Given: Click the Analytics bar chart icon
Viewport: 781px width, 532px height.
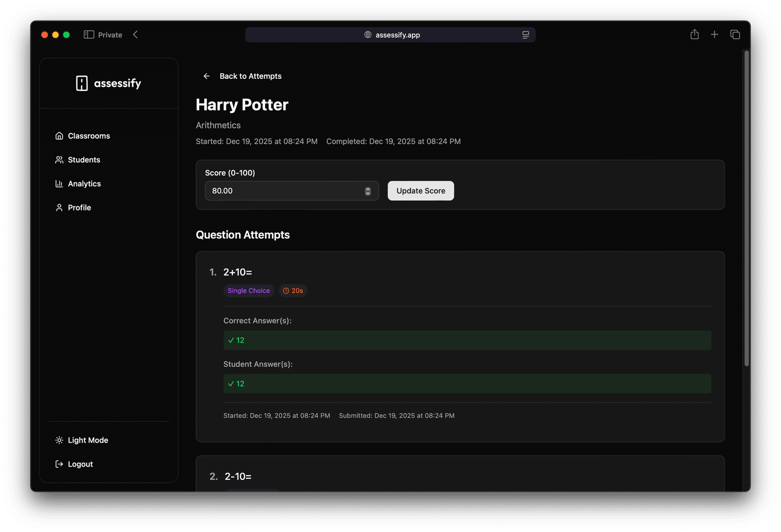Looking at the screenshot, I should point(59,184).
